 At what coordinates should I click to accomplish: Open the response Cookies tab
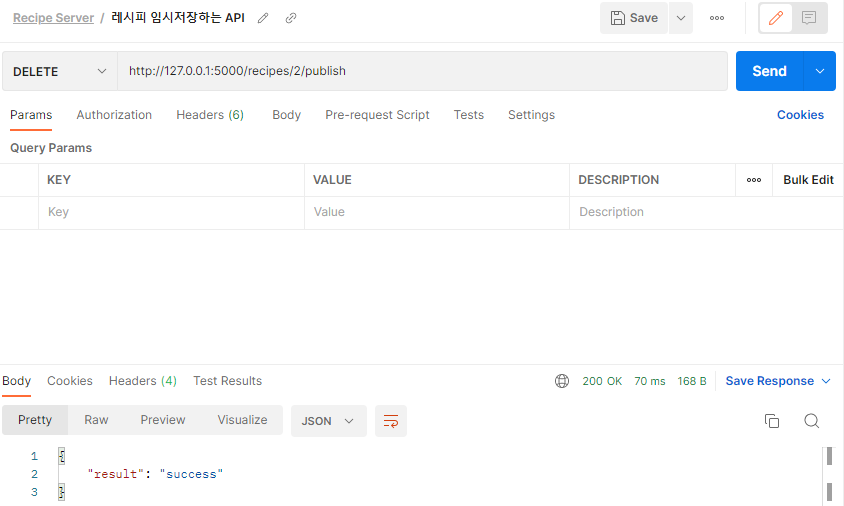(70, 381)
